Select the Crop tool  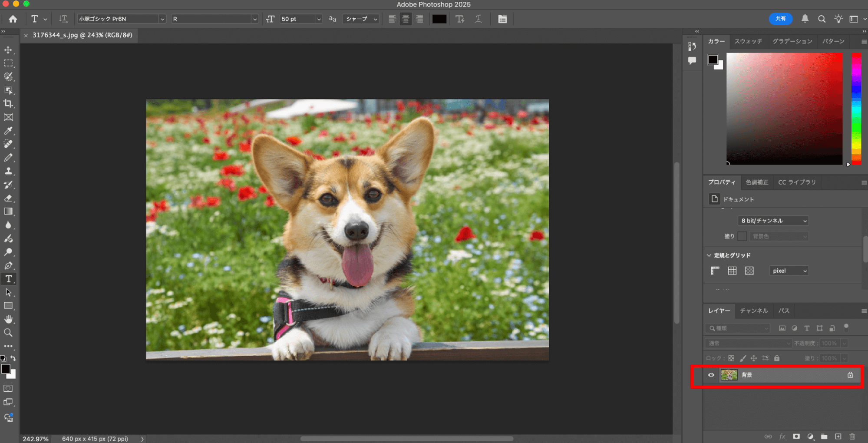pyautogui.click(x=8, y=103)
